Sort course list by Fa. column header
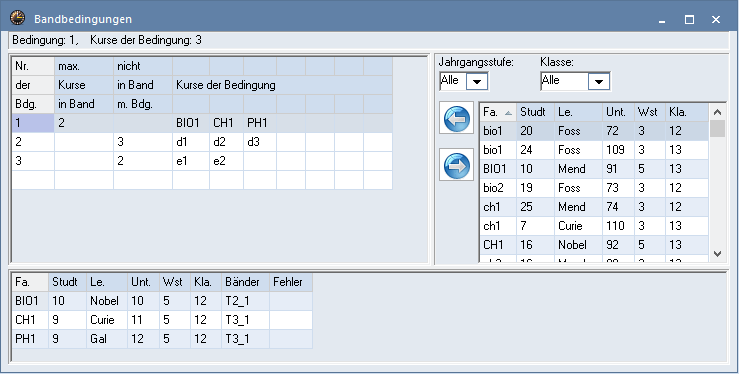 point(498,112)
